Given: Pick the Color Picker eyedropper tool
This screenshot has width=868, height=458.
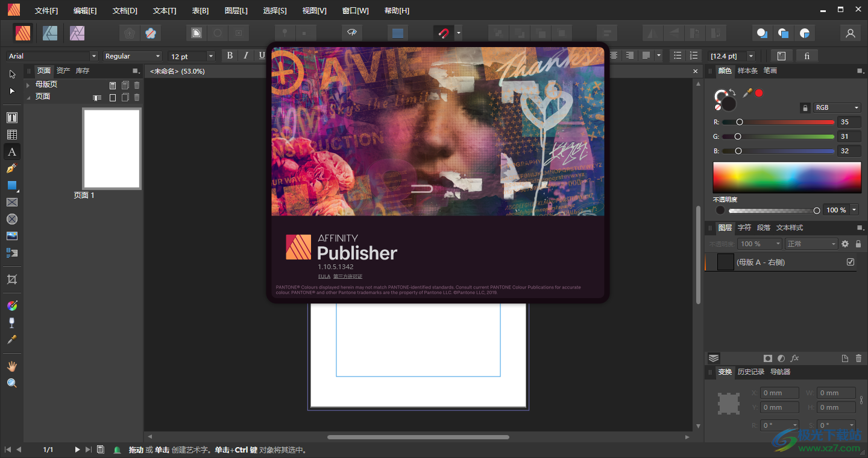Looking at the screenshot, I should click(x=12, y=339).
